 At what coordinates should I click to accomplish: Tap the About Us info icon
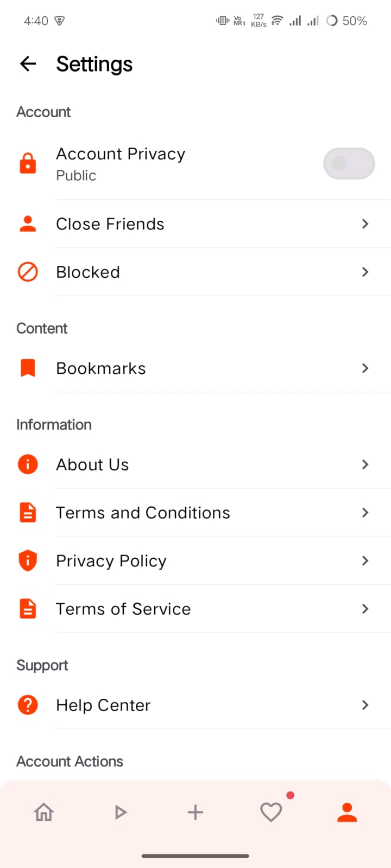click(x=28, y=464)
